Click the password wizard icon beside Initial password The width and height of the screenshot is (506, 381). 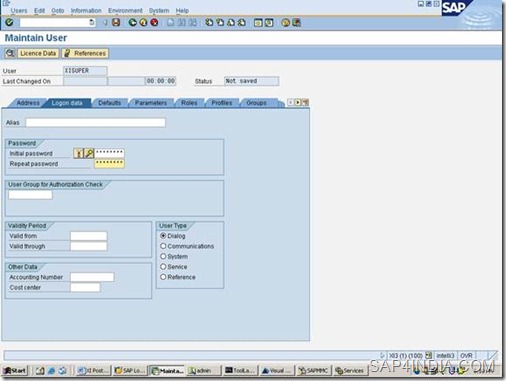click(78, 153)
